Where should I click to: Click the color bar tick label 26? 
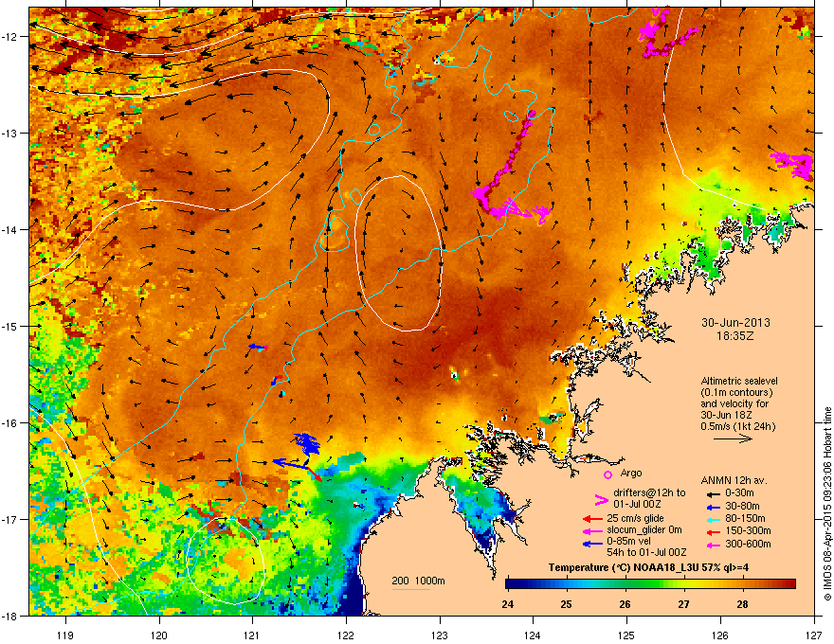point(625,604)
